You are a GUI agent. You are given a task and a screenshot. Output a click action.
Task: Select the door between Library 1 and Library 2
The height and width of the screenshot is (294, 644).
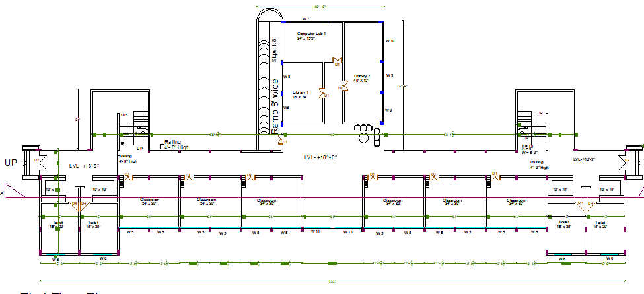(x=325, y=94)
